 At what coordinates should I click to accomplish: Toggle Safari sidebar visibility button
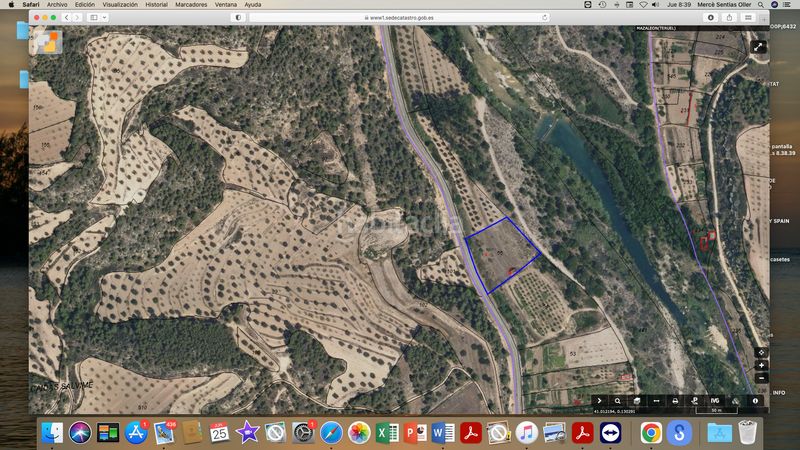(x=94, y=17)
